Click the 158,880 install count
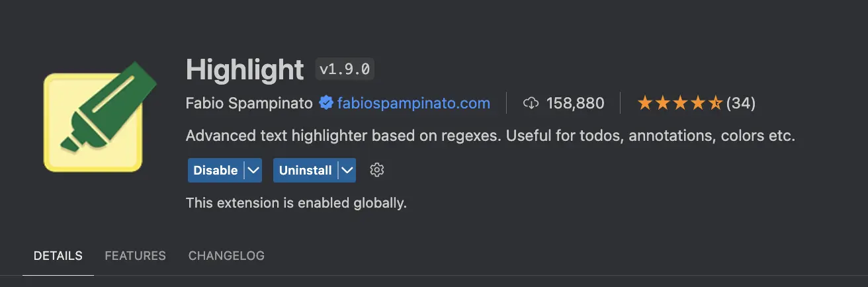Image resolution: width=868 pixels, height=287 pixels. pos(575,103)
